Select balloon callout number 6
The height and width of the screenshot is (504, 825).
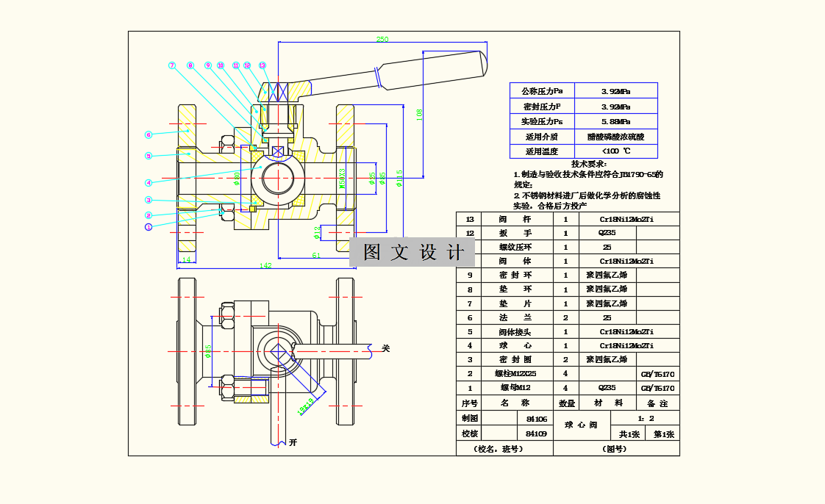click(147, 134)
